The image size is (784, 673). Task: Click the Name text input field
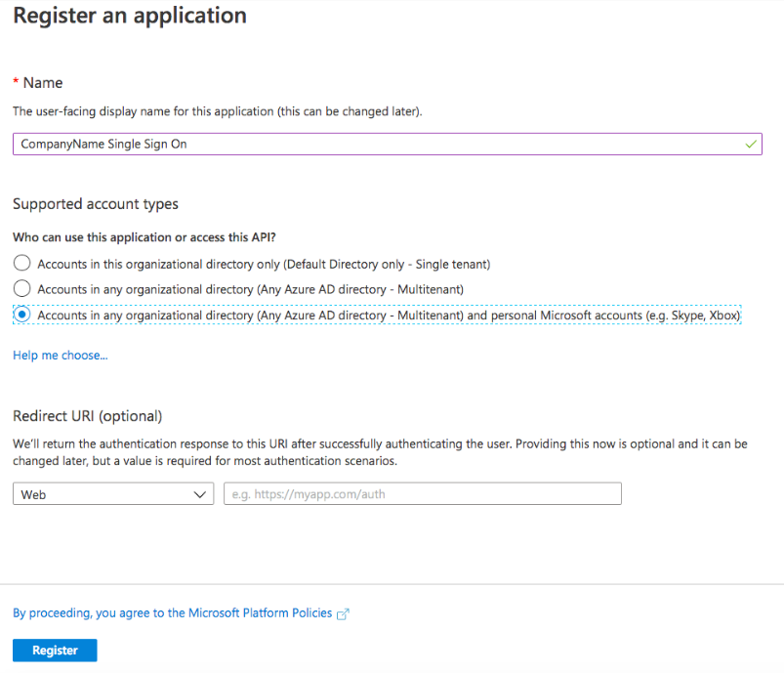coord(381,144)
